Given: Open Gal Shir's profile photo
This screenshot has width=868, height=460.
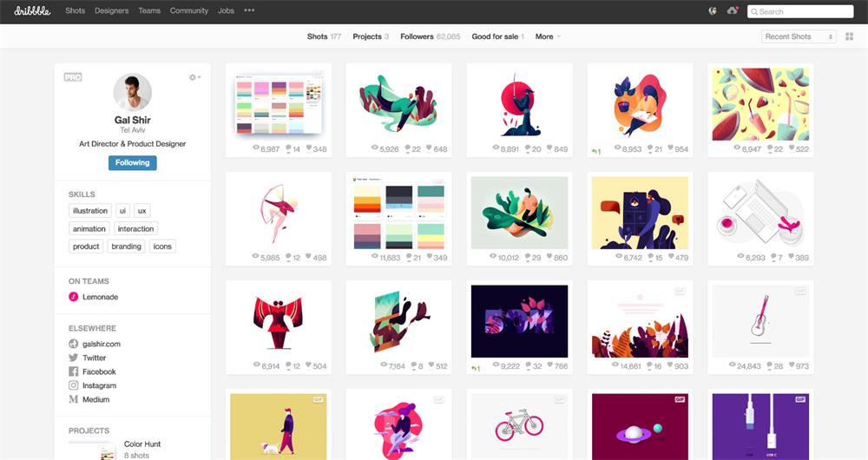Looking at the screenshot, I should pyautogui.click(x=132, y=92).
